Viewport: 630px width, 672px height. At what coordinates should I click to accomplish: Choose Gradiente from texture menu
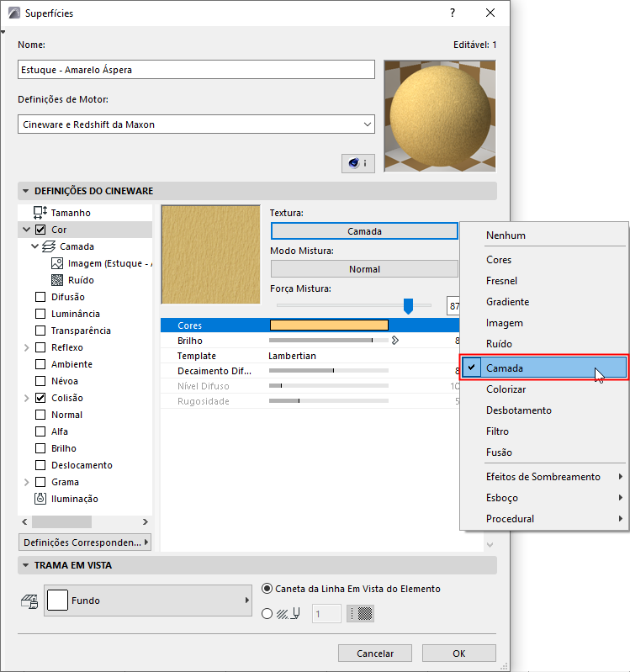[x=544, y=302]
